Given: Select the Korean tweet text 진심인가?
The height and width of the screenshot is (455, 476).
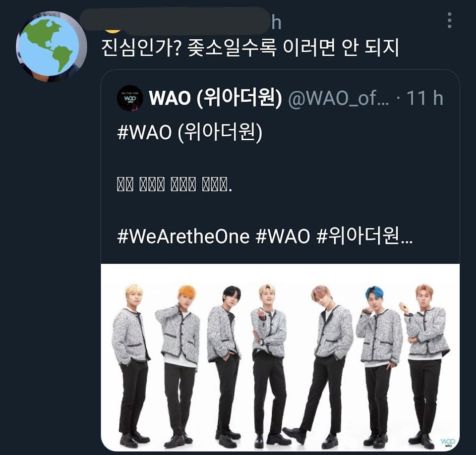Looking at the screenshot, I should click(141, 48).
